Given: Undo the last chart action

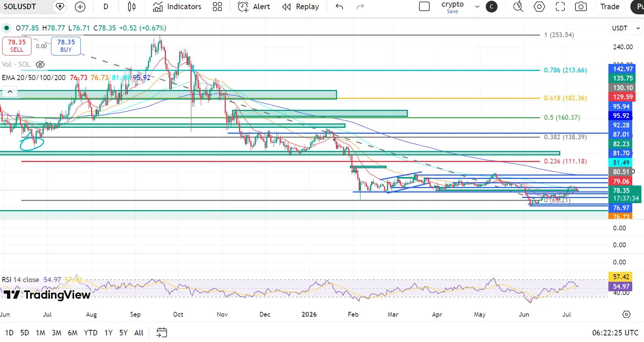Looking at the screenshot, I should tap(339, 7).
